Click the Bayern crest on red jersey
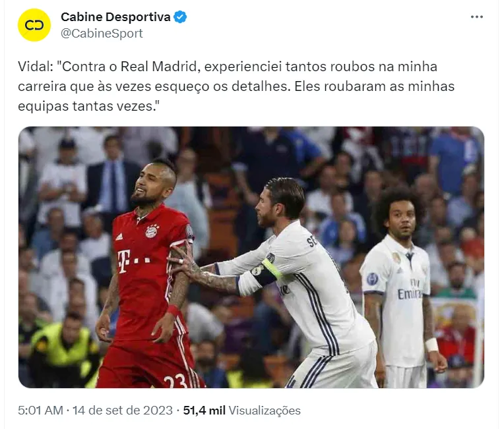Viewport: 504px width, 429px height. pos(152,231)
